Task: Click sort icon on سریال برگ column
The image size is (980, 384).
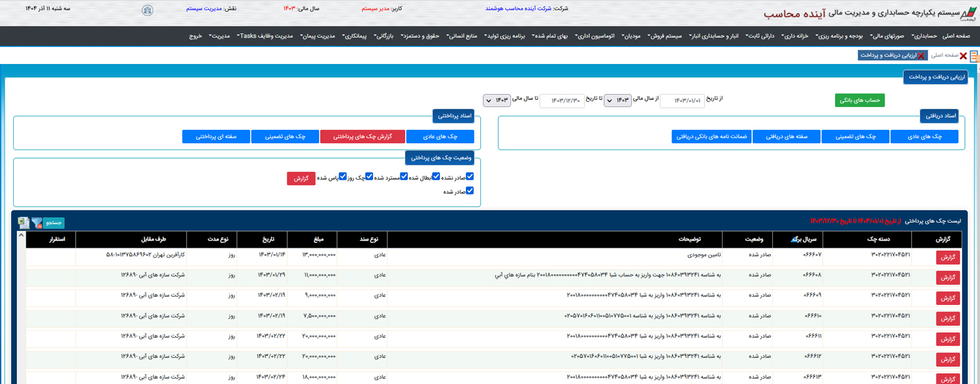Action: coord(794,240)
